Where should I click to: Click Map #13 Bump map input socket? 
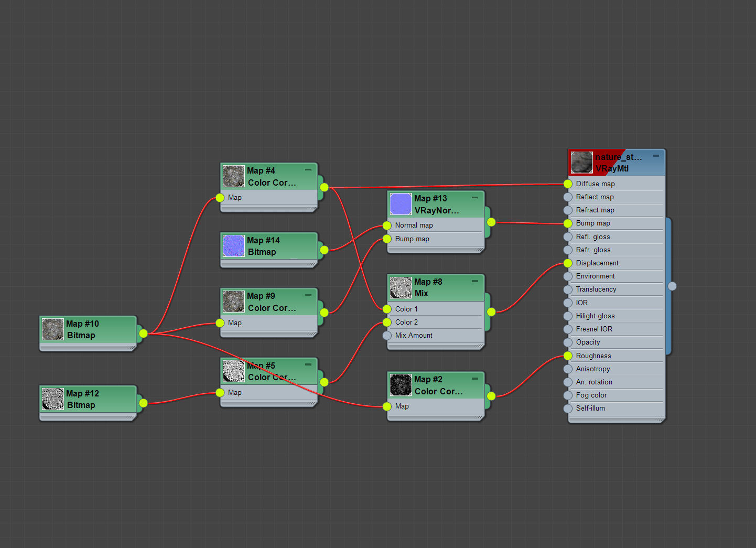[387, 239]
